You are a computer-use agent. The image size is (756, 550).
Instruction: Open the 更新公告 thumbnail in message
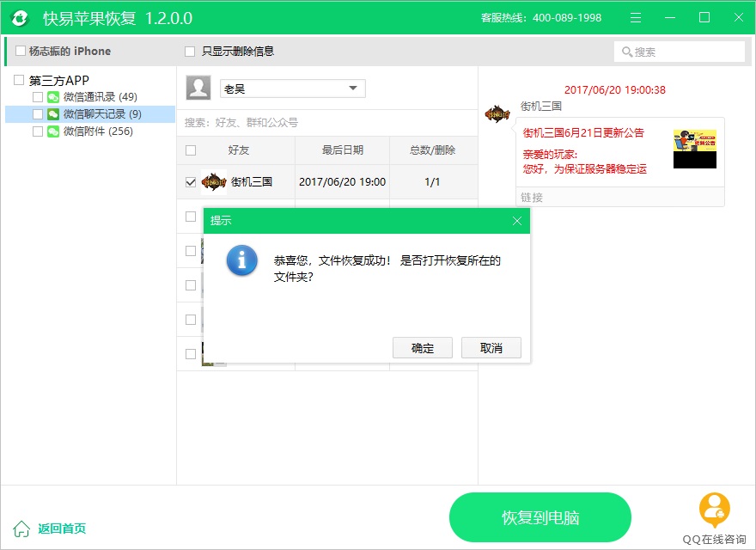[x=694, y=149]
